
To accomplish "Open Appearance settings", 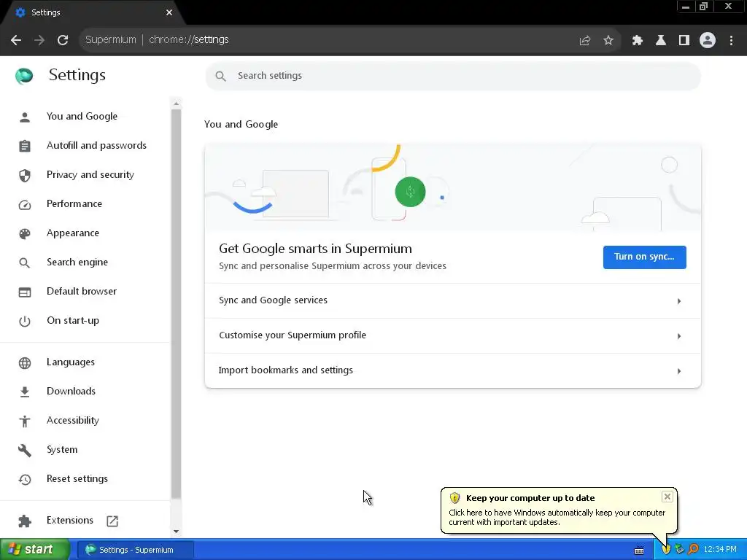I will (73, 233).
